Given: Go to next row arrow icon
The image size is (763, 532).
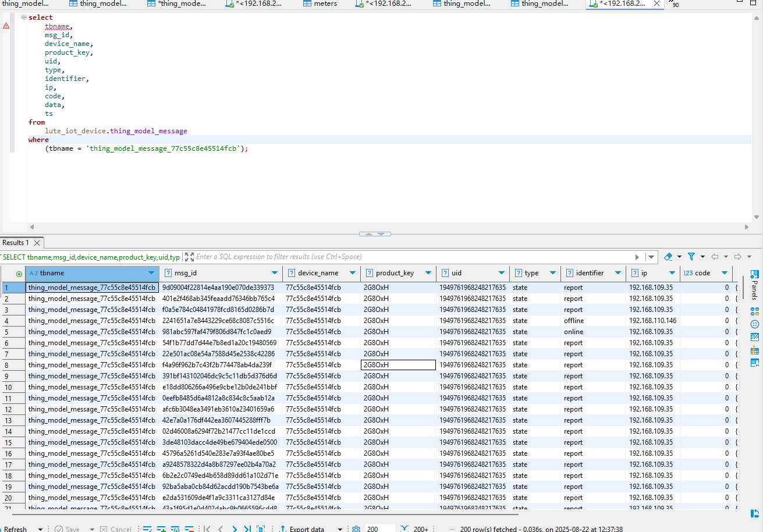Looking at the screenshot, I should (x=235, y=529).
